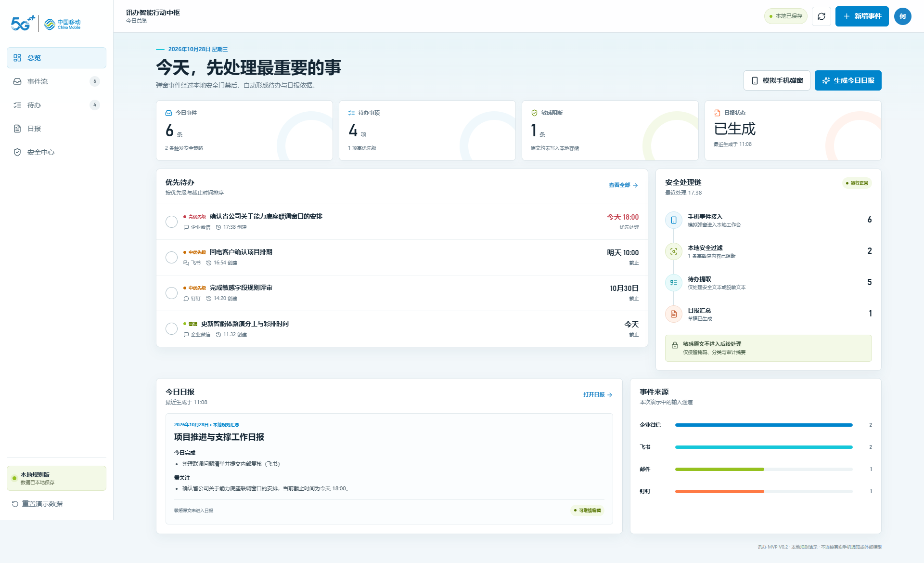Click the 已生成 status text
Viewport: 924px width, 563px height.
click(734, 129)
